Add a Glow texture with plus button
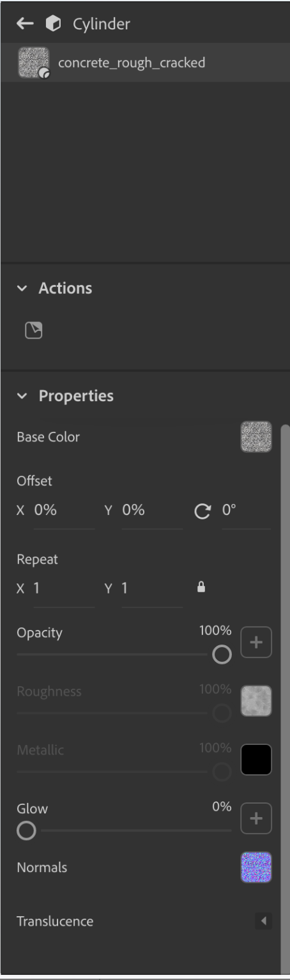Viewport: 290px width, 980px height. coord(256,818)
